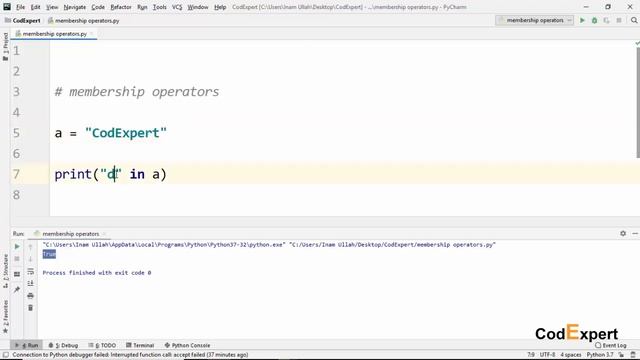Click the 7:9 line column indicator

531,355
